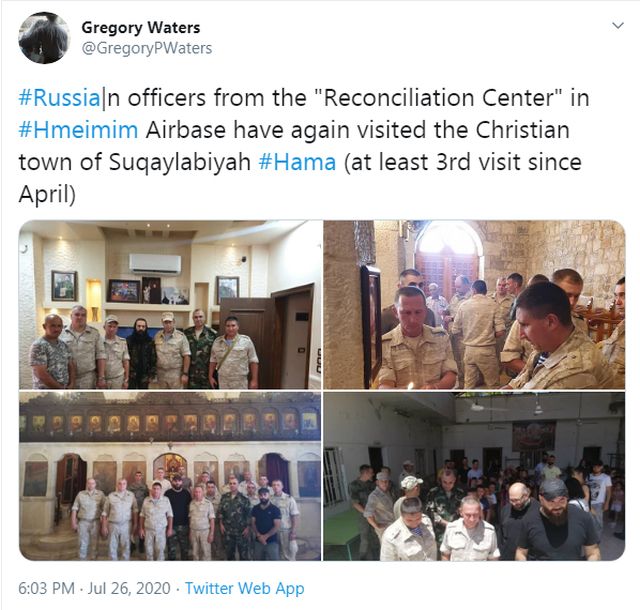
Task: Click the 6:03 PM timestamp
Action: coord(47,588)
